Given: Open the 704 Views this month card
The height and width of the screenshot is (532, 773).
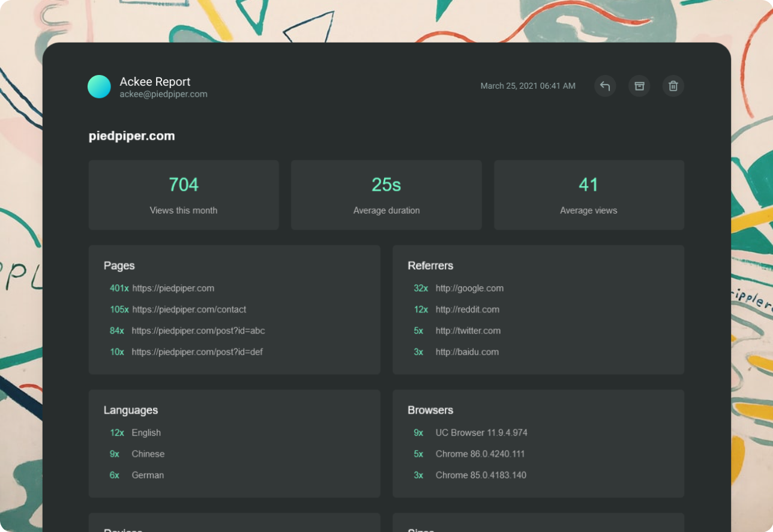Looking at the screenshot, I should [184, 195].
